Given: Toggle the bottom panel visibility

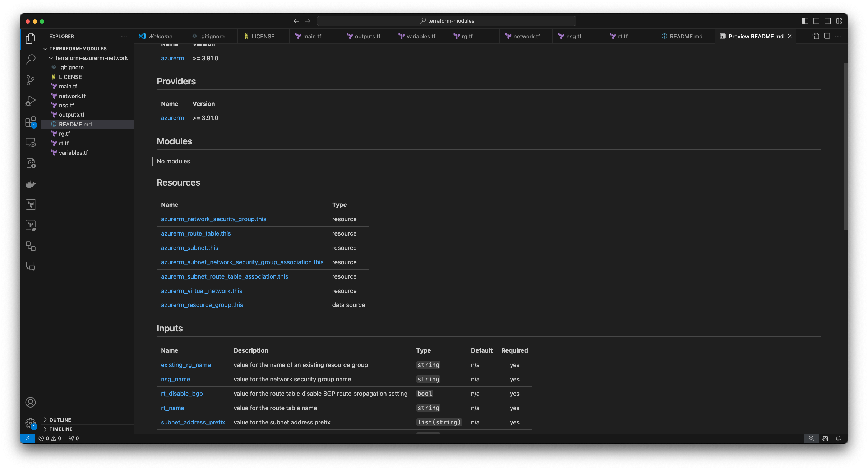Looking at the screenshot, I should tap(816, 21).
